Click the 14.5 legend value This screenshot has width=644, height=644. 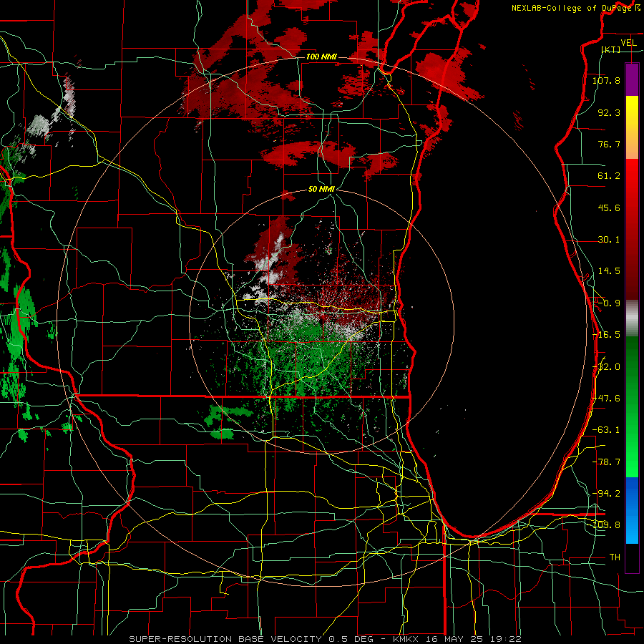pos(609,271)
